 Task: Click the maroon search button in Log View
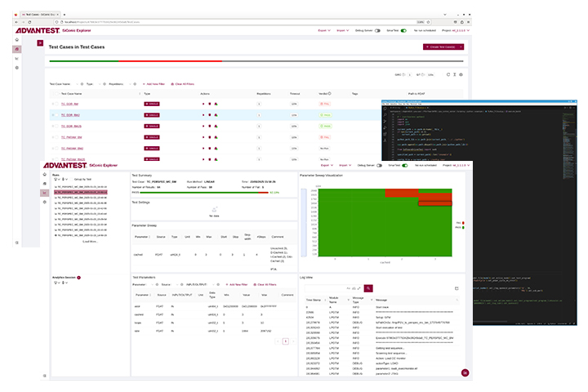pyautogui.click(x=368, y=288)
